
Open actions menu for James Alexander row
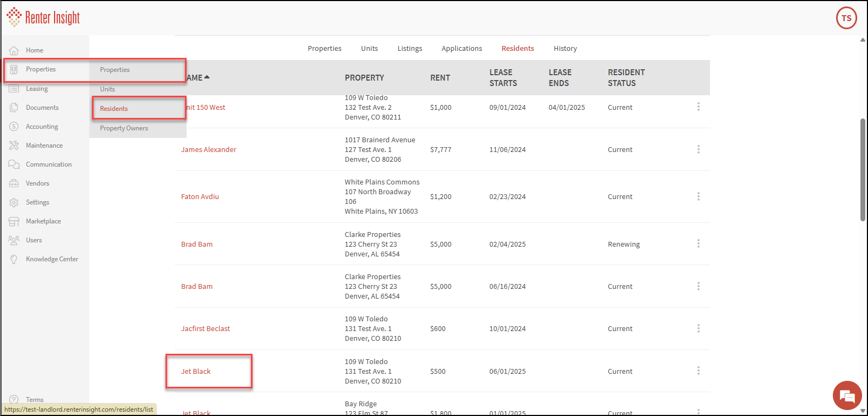click(x=698, y=149)
